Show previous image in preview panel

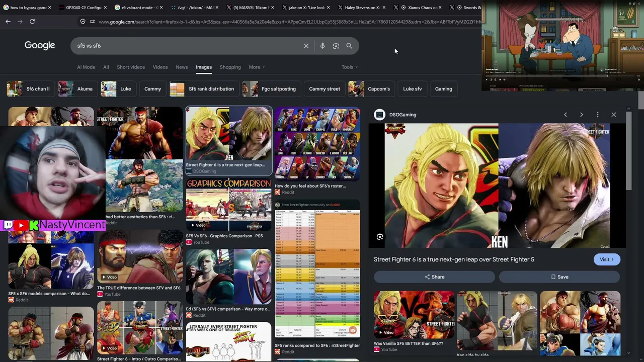tap(566, 115)
